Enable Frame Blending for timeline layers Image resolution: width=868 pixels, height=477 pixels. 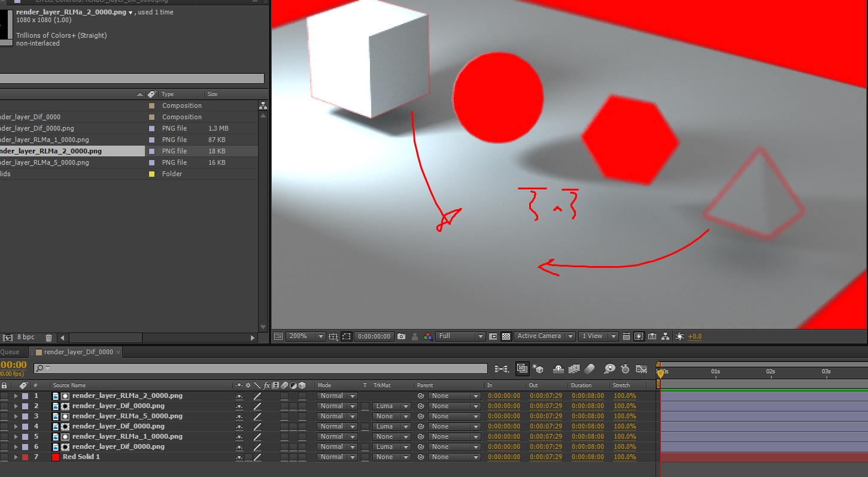click(574, 369)
